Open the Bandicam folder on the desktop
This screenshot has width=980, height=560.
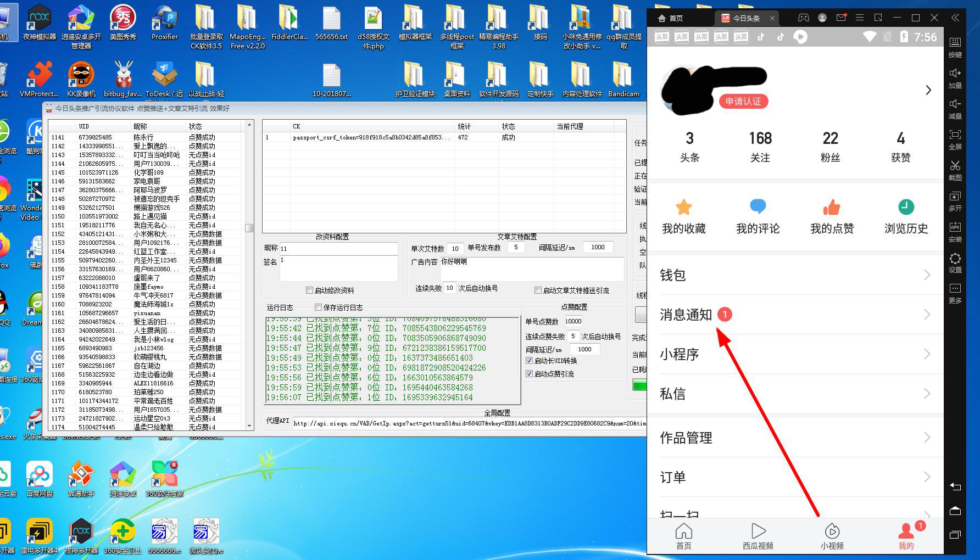click(623, 79)
